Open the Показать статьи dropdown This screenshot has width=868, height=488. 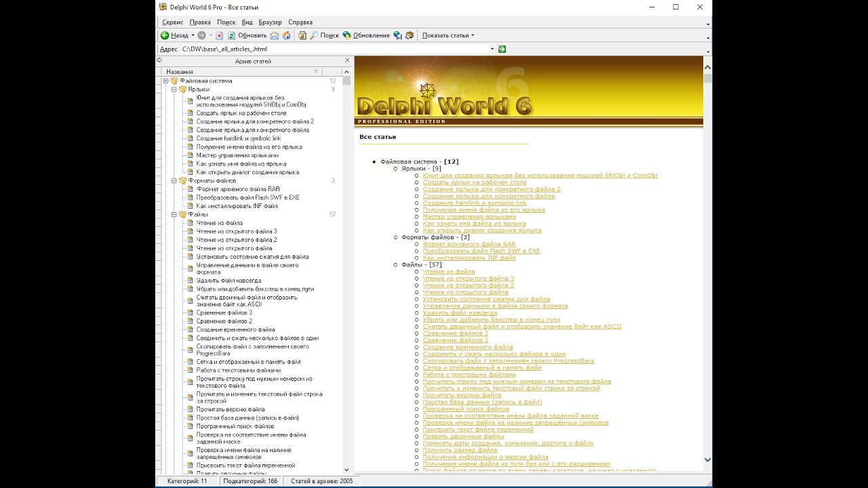[448, 35]
